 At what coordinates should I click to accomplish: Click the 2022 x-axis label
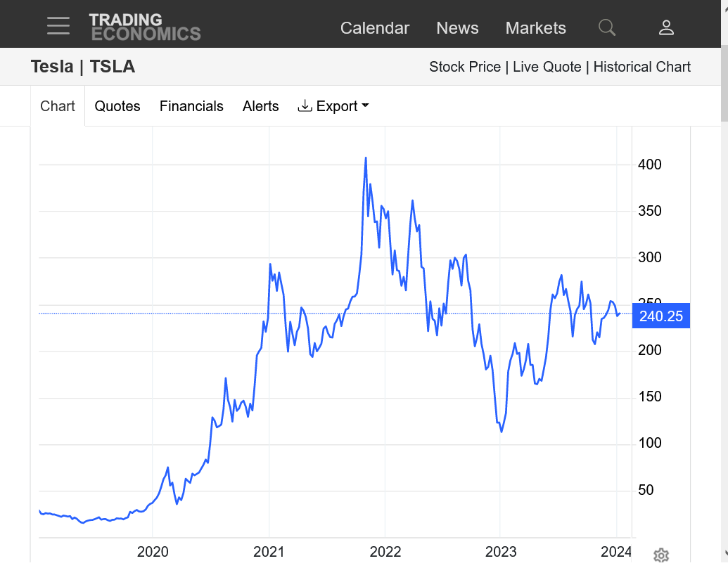[385, 552]
